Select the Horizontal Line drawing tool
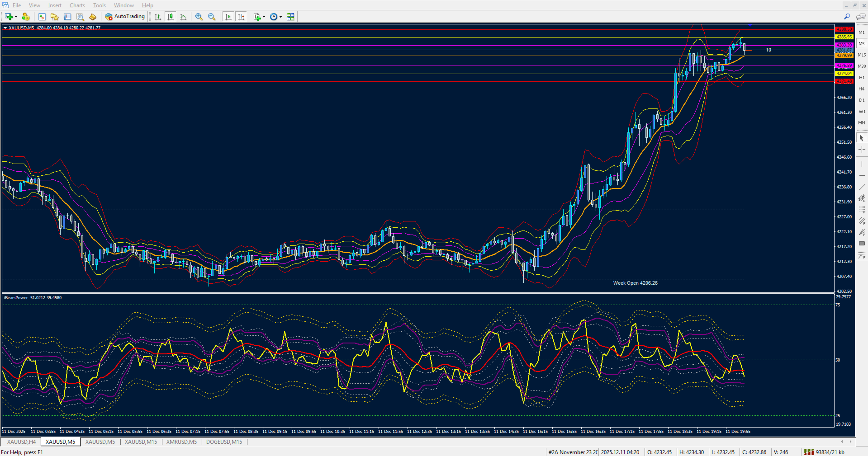 [862, 175]
